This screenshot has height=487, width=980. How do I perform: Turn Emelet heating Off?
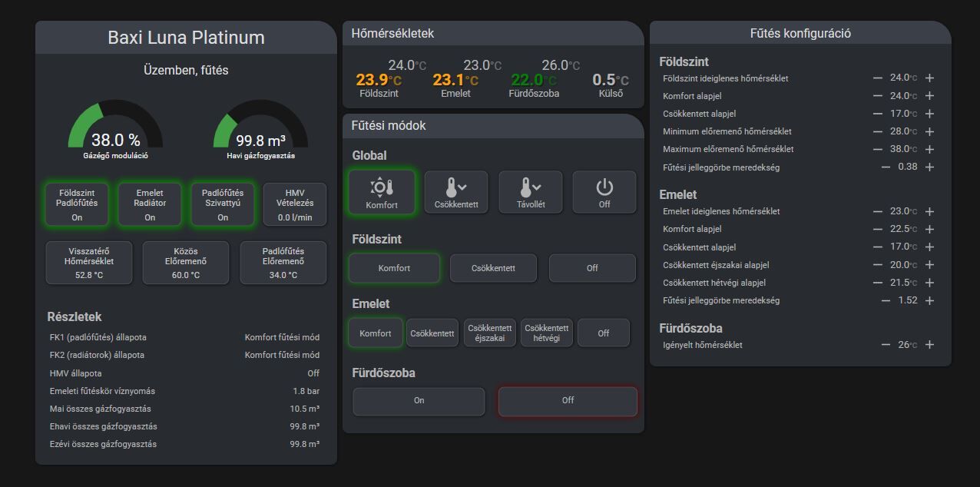[x=604, y=333]
